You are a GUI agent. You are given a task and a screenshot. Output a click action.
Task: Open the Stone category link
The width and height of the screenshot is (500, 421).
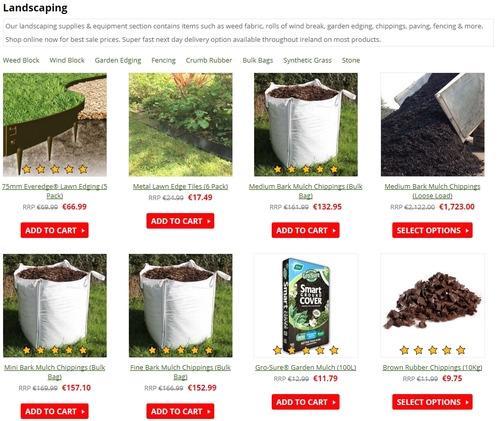(x=351, y=60)
